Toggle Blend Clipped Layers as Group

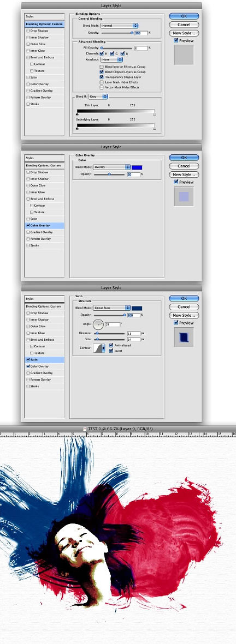[102, 72]
